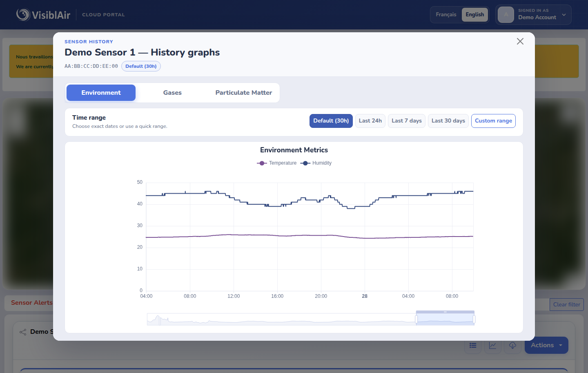Click the MAC address AA:BB:CC:DD:EE:00

pos(91,66)
